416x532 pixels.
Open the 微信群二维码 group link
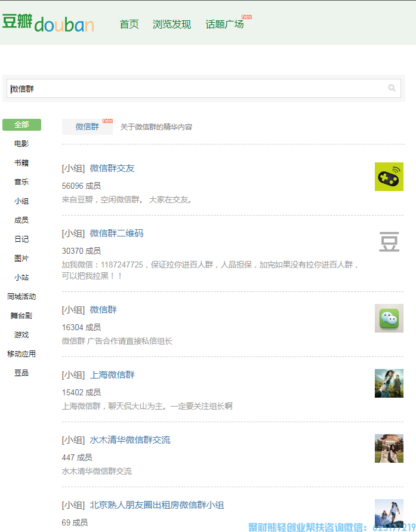pos(116,233)
